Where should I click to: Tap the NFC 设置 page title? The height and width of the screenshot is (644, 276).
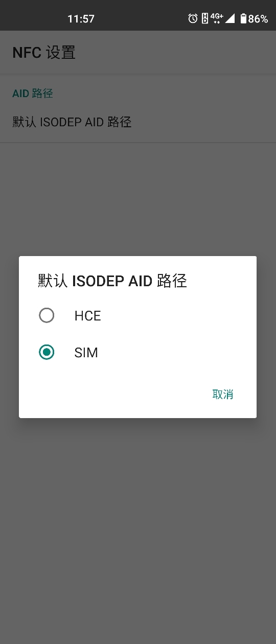point(44,53)
